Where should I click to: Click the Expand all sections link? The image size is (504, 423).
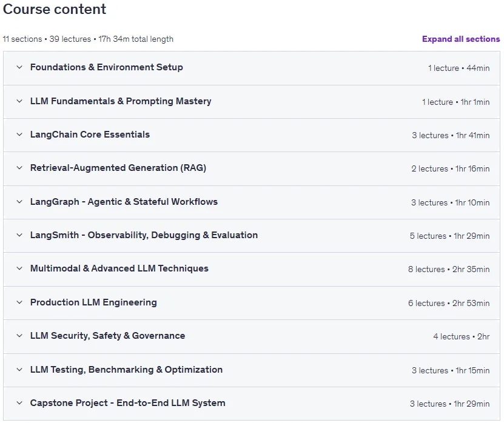click(x=460, y=39)
